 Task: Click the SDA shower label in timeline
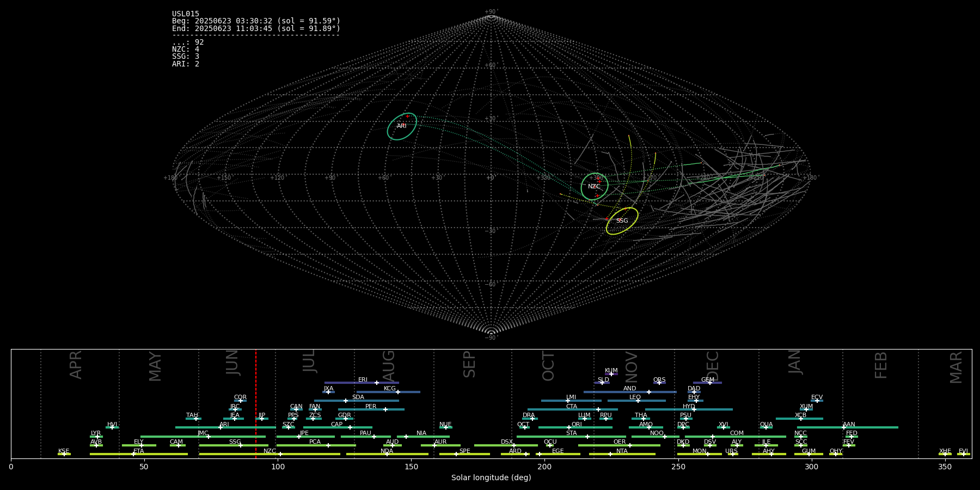pyautogui.click(x=358, y=397)
